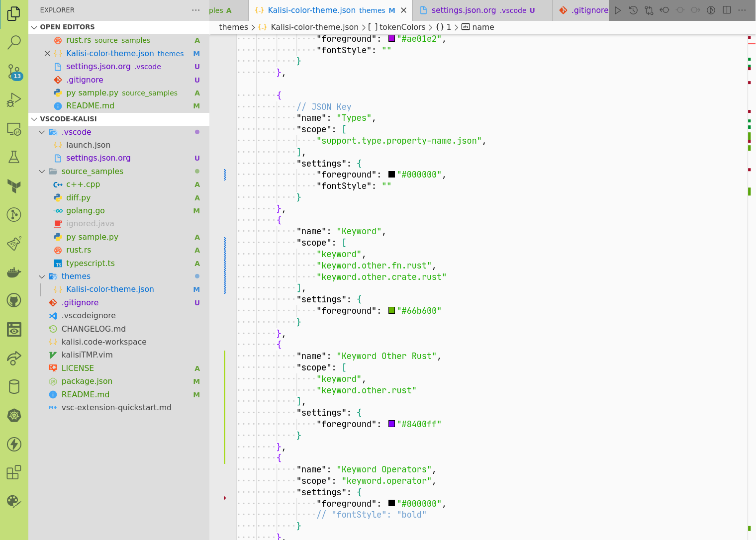
Task: Click the git branch circle icon in editor toolbar
Action: click(x=711, y=10)
